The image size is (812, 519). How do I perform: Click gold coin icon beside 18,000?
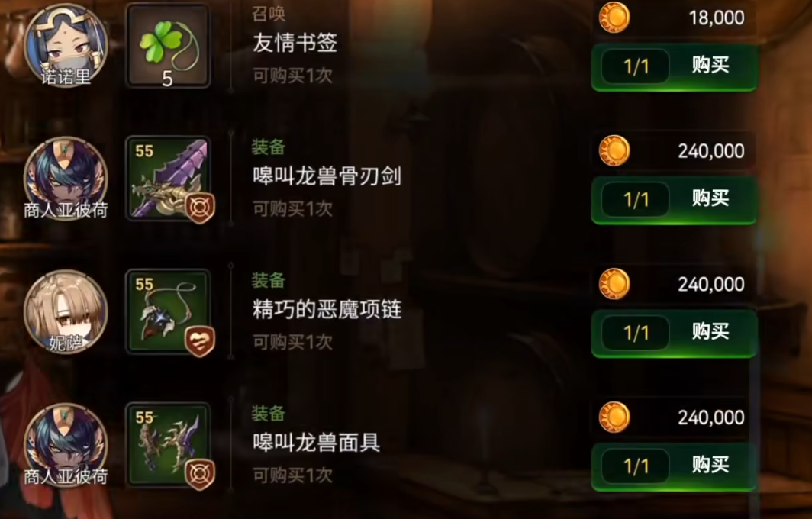(x=614, y=17)
